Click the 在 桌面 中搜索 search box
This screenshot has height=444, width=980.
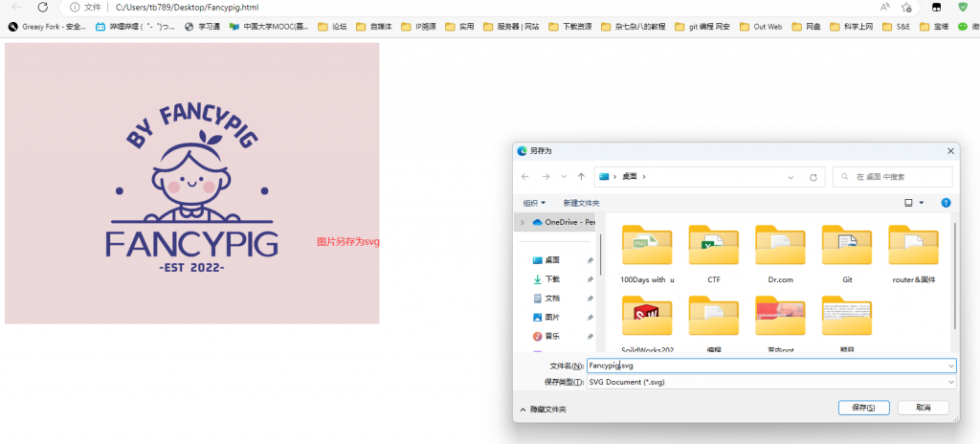click(893, 177)
